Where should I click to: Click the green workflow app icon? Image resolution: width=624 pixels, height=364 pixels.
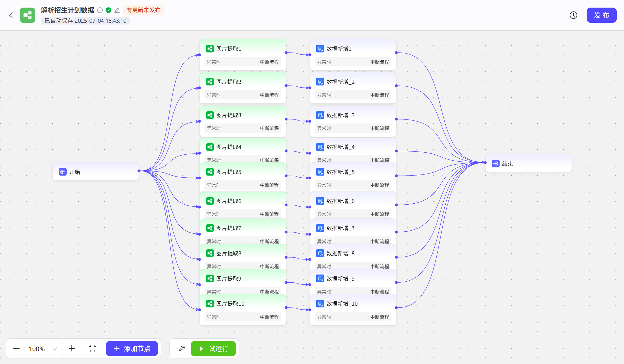click(x=28, y=15)
